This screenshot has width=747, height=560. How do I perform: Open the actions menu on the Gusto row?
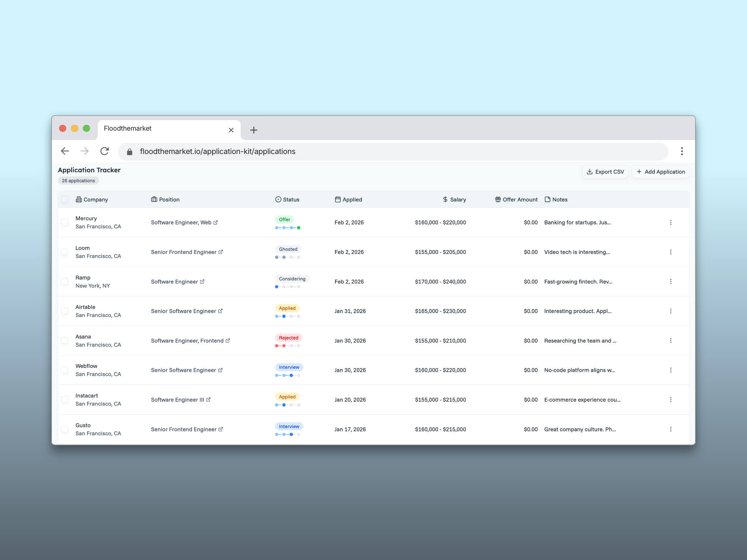point(671,429)
